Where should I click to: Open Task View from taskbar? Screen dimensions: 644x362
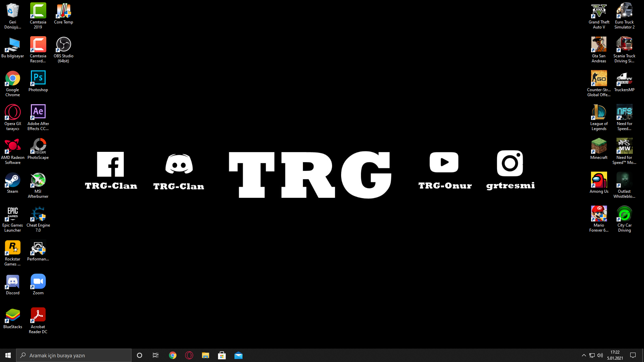(156, 355)
